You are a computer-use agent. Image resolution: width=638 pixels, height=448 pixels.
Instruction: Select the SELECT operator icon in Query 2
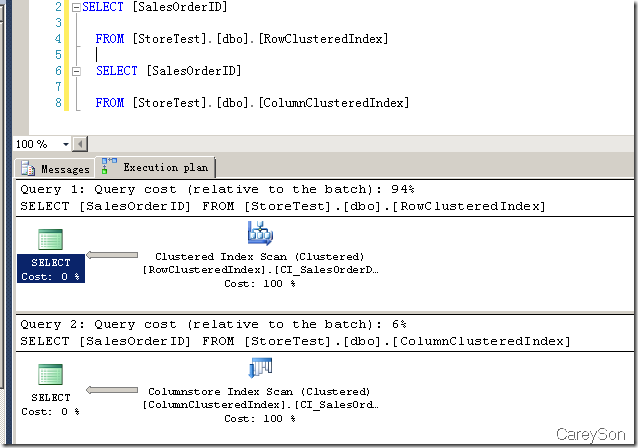click(x=50, y=376)
